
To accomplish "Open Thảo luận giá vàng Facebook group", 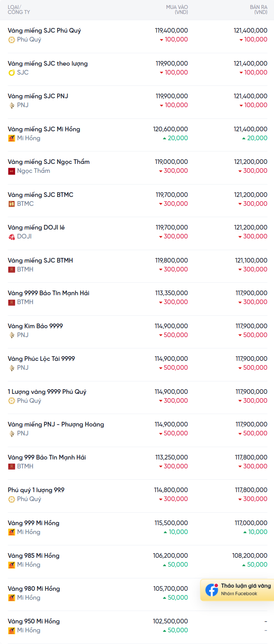I will pos(237,590).
